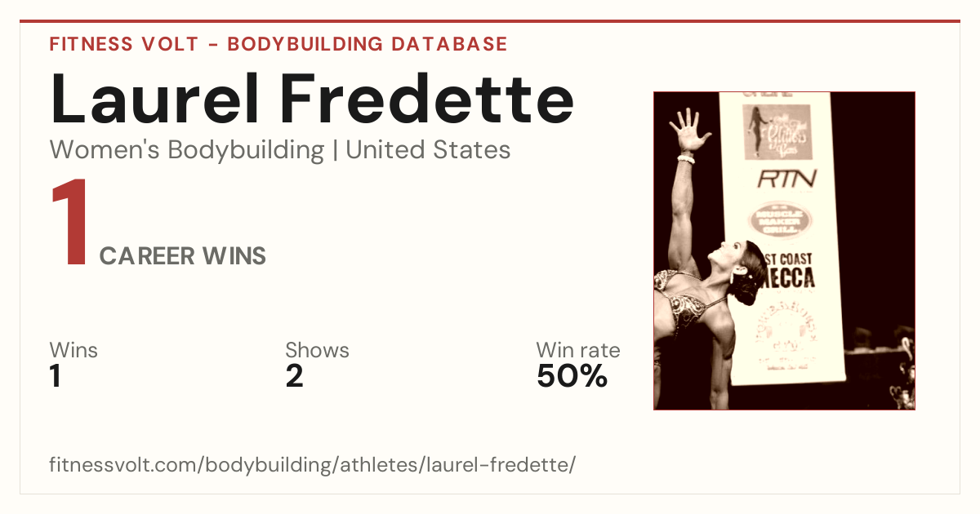Select the Women's Bodybuilding category text

click(x=187, y=150)
